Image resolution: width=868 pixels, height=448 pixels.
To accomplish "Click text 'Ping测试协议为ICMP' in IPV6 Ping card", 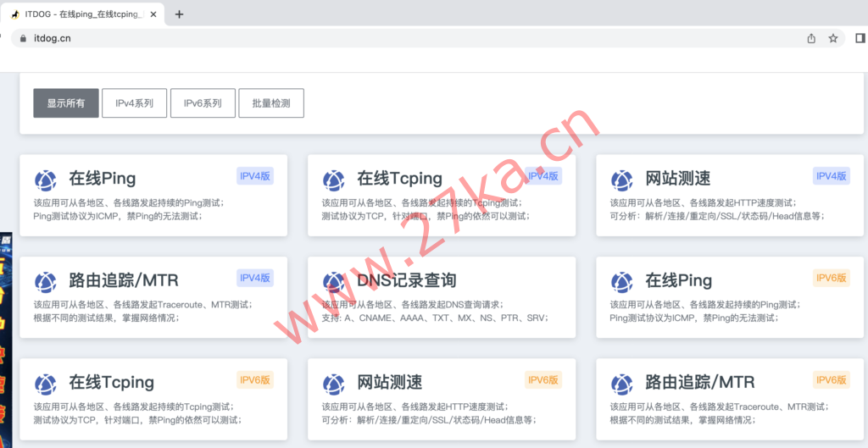I will click(650, 318).
